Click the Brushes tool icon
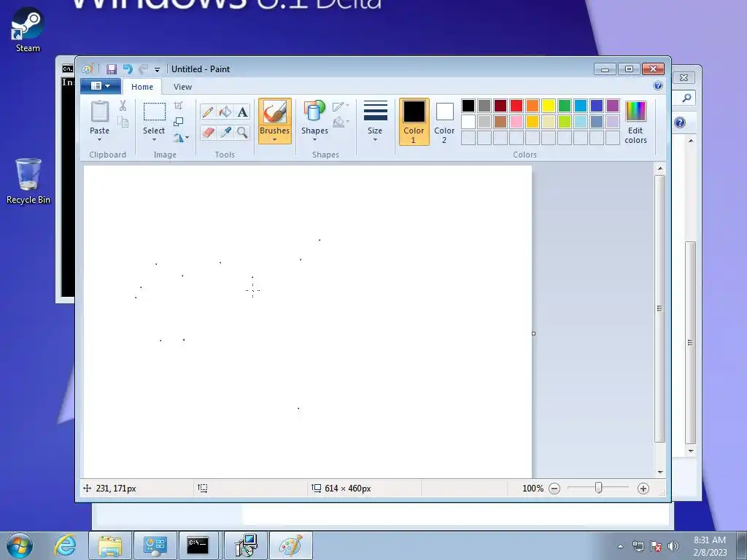The height and width of the screenshot is (560, 747). [275, 113]
